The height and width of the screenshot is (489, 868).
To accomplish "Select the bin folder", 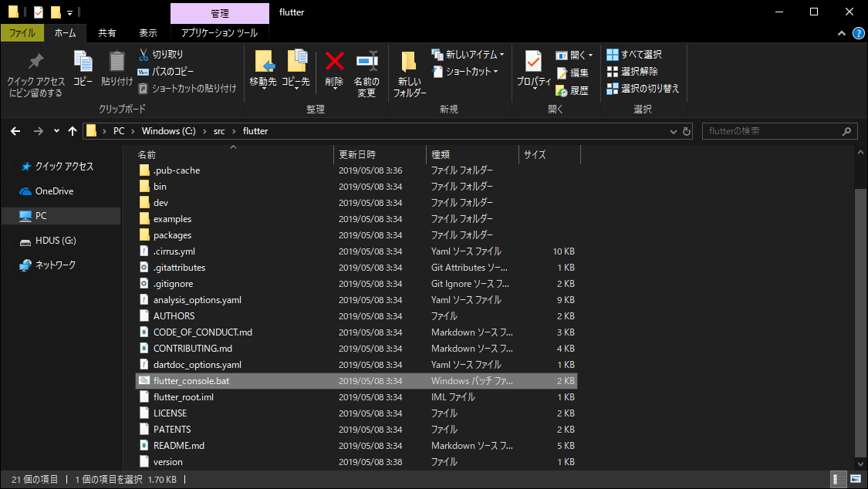I will pyautogui.click(x=356, y=187).
